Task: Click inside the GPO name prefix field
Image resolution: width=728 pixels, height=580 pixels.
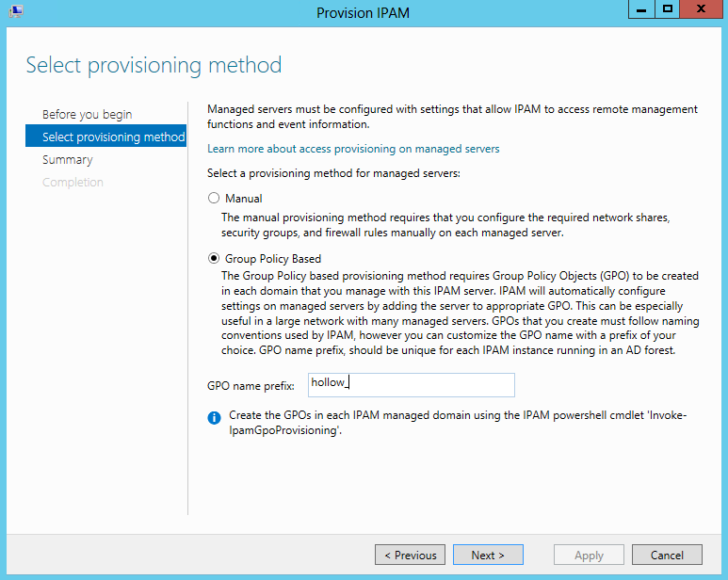Action: (x=411, y=385)
